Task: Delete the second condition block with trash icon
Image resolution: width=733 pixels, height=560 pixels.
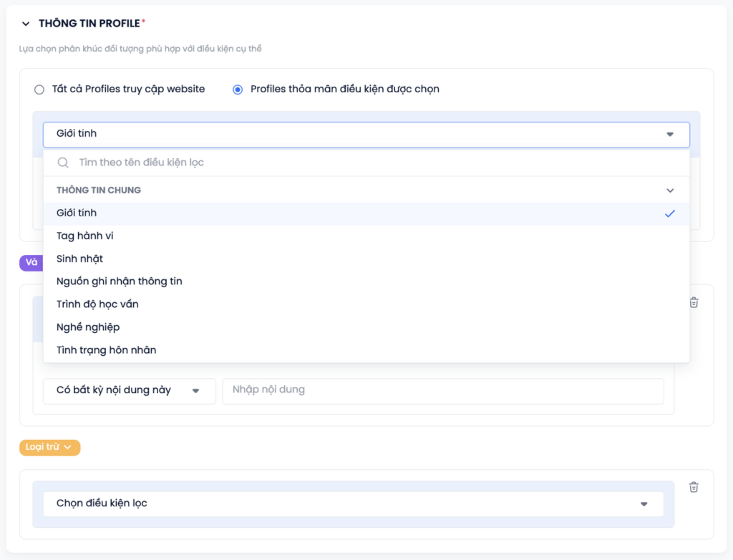Action: click(x=694, y=303)
